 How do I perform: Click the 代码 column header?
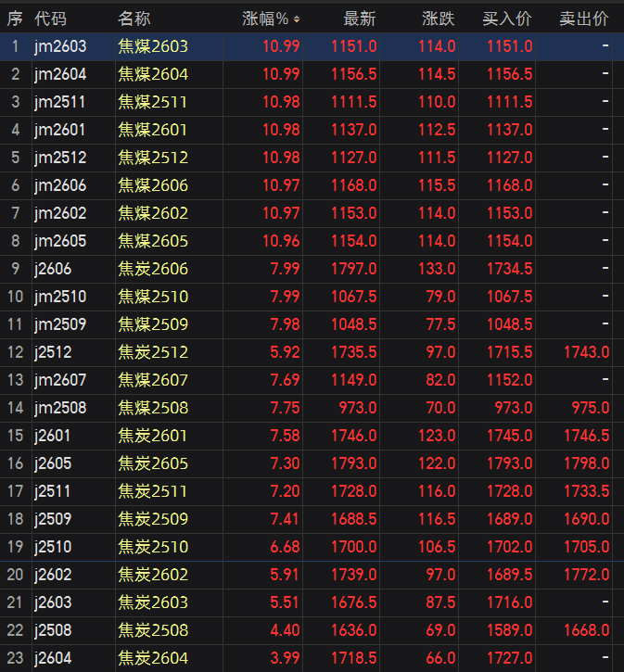coord(50,19)
